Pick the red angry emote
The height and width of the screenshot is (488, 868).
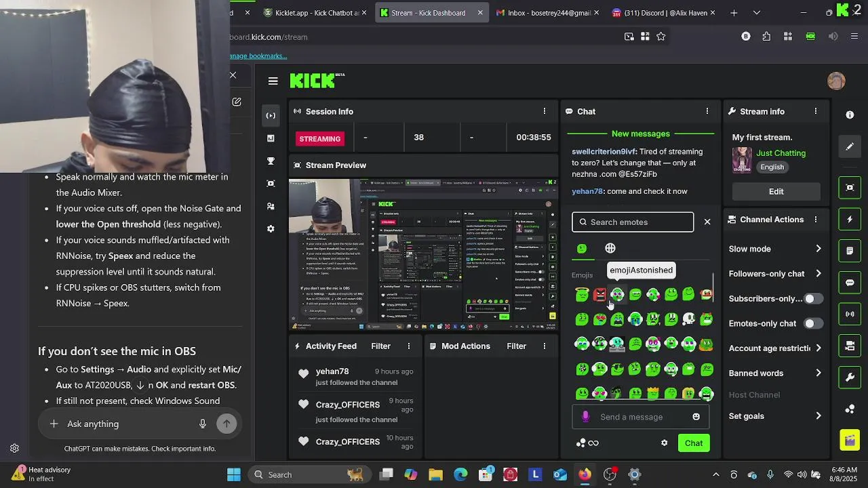click(x=599, y=294)
